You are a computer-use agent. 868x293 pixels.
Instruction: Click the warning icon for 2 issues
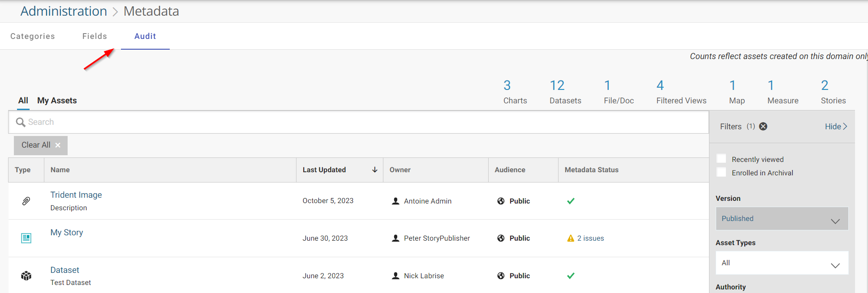coord(571,238)
